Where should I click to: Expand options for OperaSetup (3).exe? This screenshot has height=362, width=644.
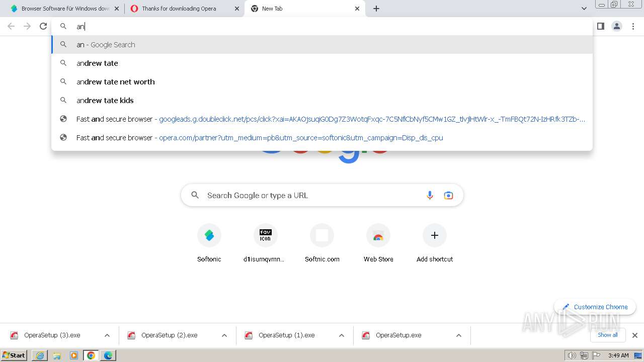pyautogui.click(x=107, y=335)
